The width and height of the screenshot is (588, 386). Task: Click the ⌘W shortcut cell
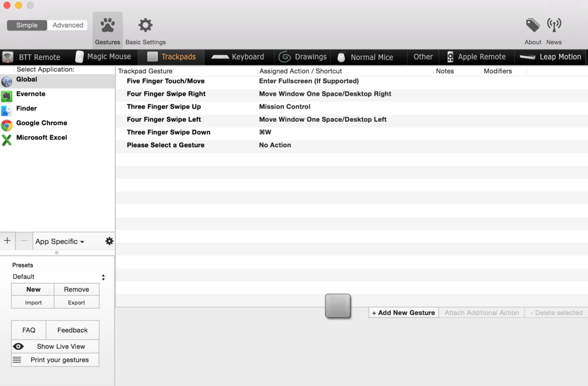(265, 132)
